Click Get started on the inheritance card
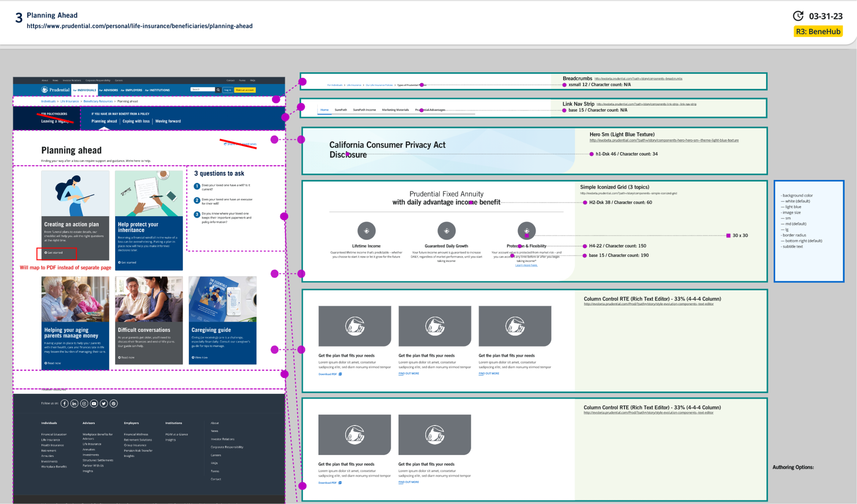 pyautogui.click(x=127, y=262)
